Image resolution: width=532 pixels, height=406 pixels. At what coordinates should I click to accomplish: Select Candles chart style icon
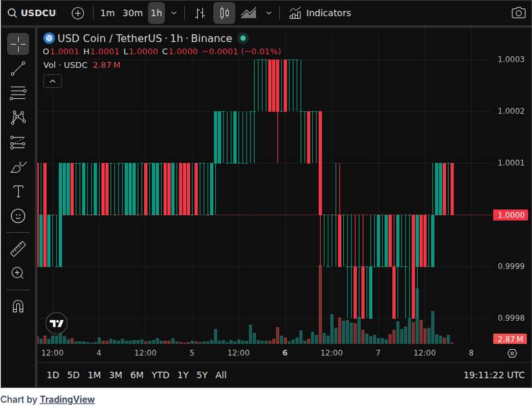pyautogui.click(x=224, y=14)
